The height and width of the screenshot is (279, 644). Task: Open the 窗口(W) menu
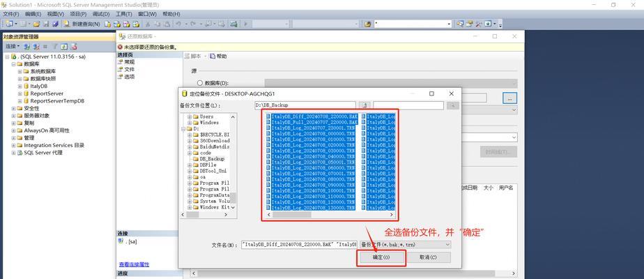click(x=147, y=14)
